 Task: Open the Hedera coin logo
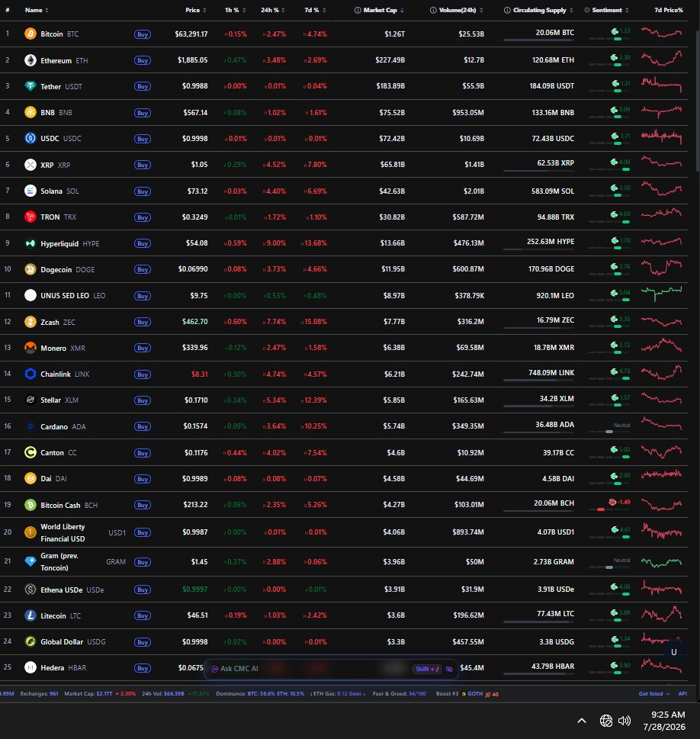pyautogui.click(x=31, y=667)
